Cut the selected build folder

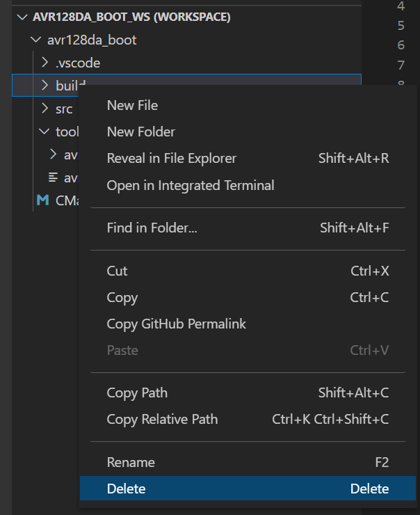(x=117, y=271)
